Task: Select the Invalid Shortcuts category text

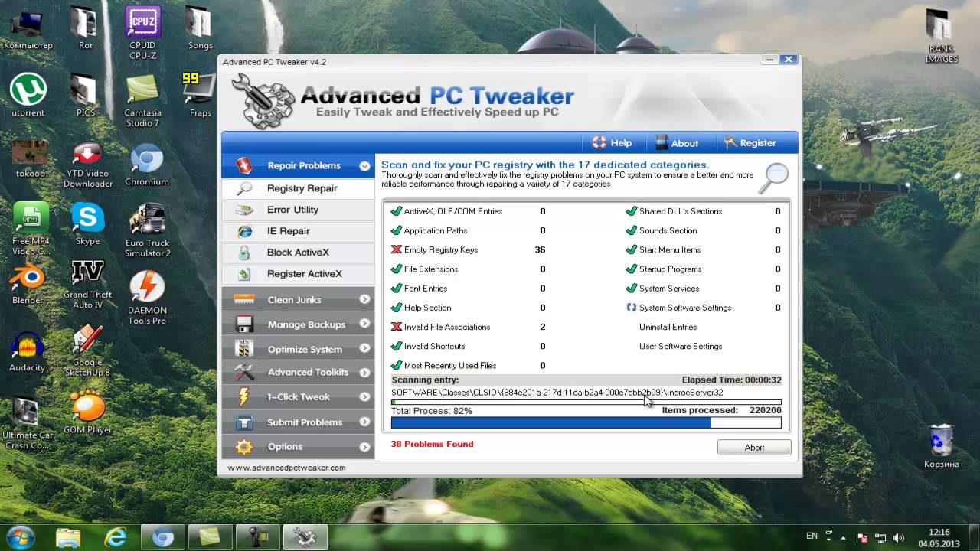Action: click(434, 347)
